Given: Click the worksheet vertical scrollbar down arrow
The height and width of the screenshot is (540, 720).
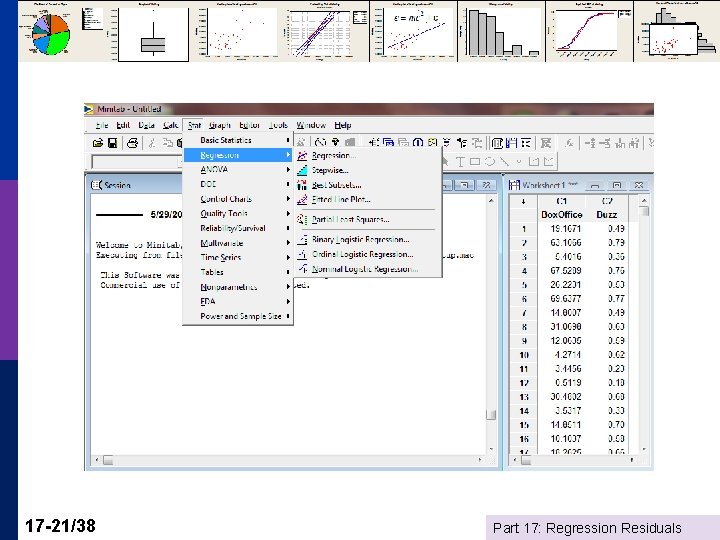Looking at the screenshot, I should [644, 450].
